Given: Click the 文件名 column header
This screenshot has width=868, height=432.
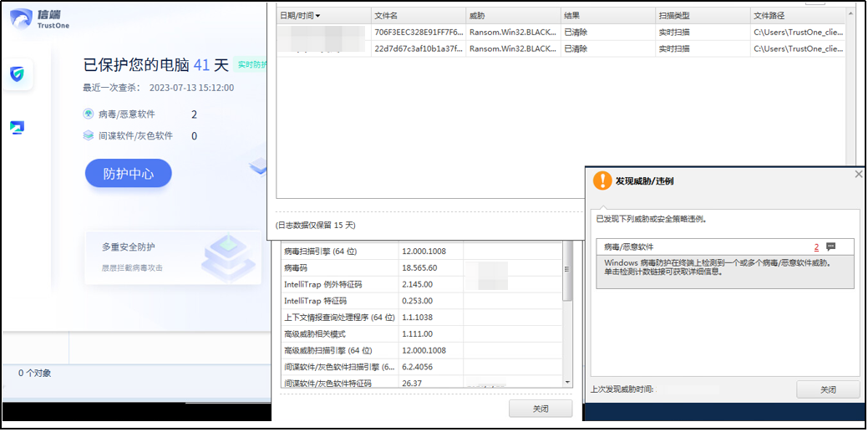Looking at the screenshot, I should (x=418, y=16).
